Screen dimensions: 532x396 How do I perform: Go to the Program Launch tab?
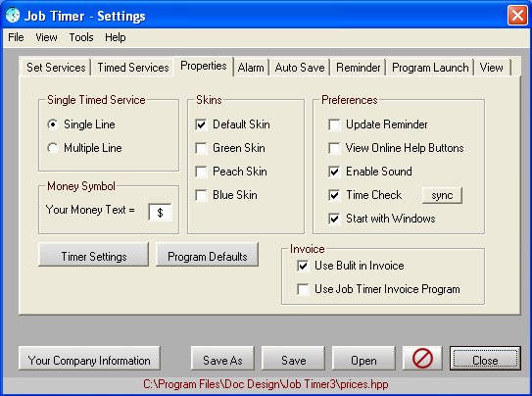(x=430, y=68)
